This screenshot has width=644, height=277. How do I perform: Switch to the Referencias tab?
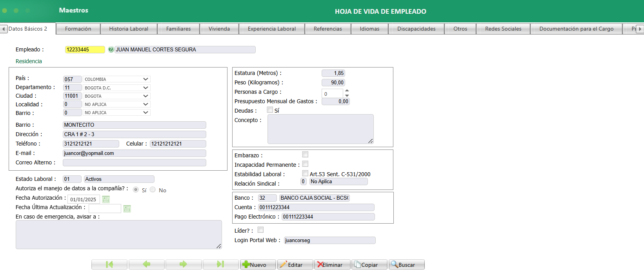(328, 29)
